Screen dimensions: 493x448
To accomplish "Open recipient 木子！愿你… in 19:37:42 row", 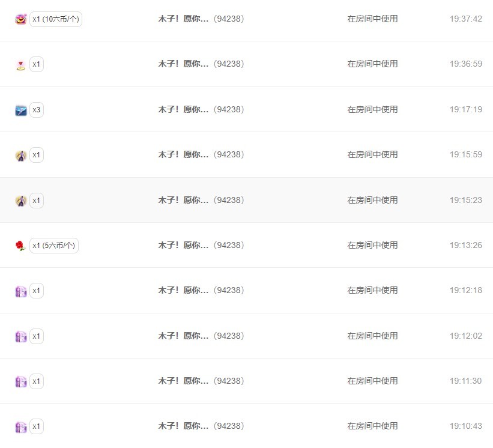I will pyautogui.click(x=183, y=19).
